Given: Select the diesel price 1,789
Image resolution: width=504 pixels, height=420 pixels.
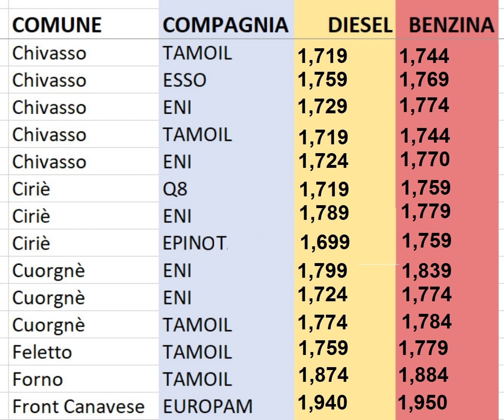Looking at the screenshot, I should tap(324, 213).
